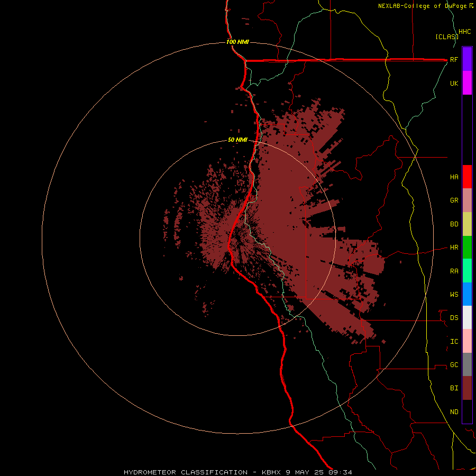Click the red HA legend swatch
The height and width of the screenshot is (476, 476).
point(467,177)
